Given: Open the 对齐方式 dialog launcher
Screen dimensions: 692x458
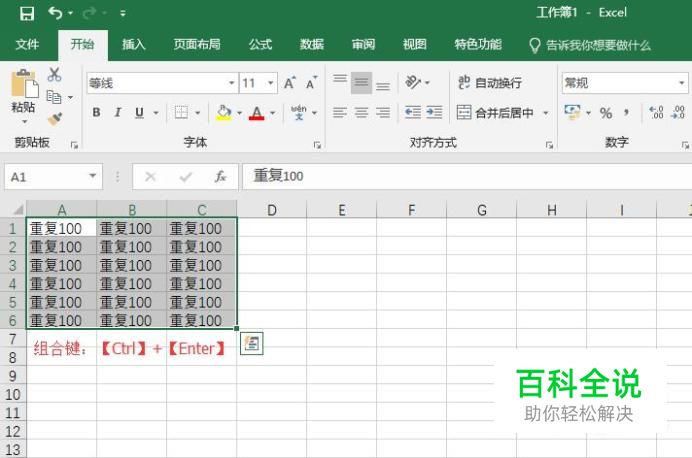Looking at the screenshot, I should click(x=549, y=145).
